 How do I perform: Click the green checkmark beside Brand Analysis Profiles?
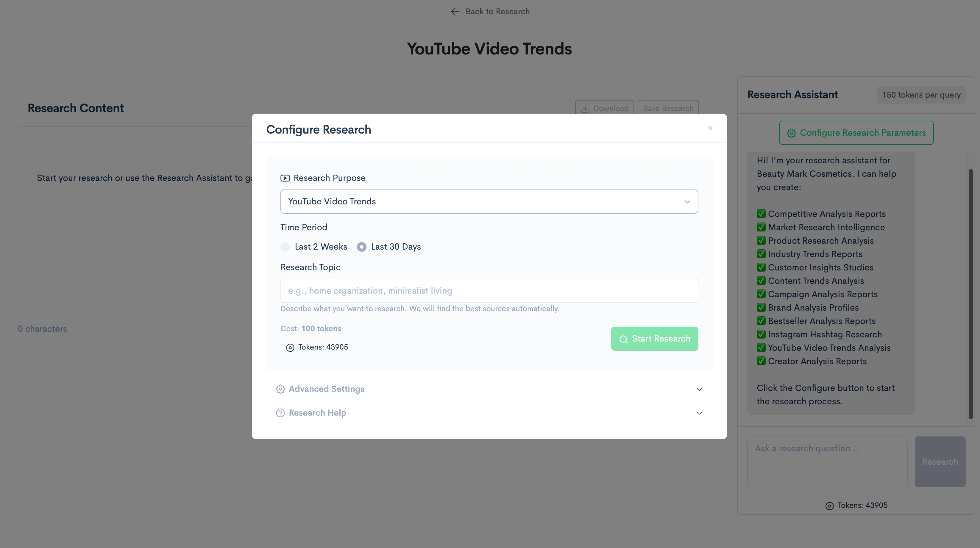pyautogui.click(x=761, y=307)
